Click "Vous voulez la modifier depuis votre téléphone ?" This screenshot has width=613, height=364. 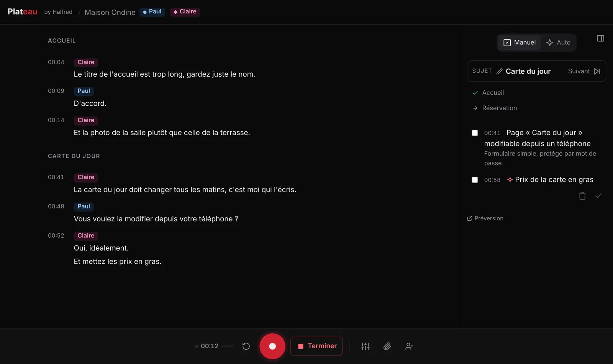tap(156, 219)
